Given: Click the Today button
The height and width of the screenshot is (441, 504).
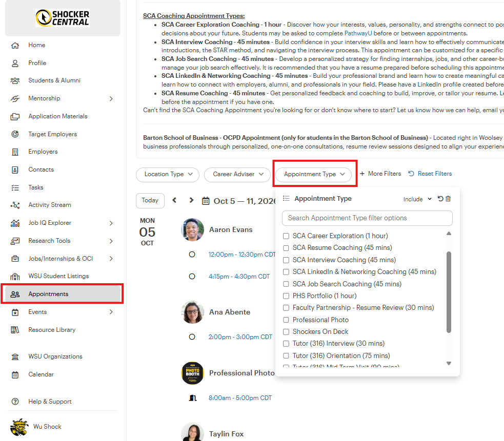Looking at the screenshot, I should coord(150,200).
